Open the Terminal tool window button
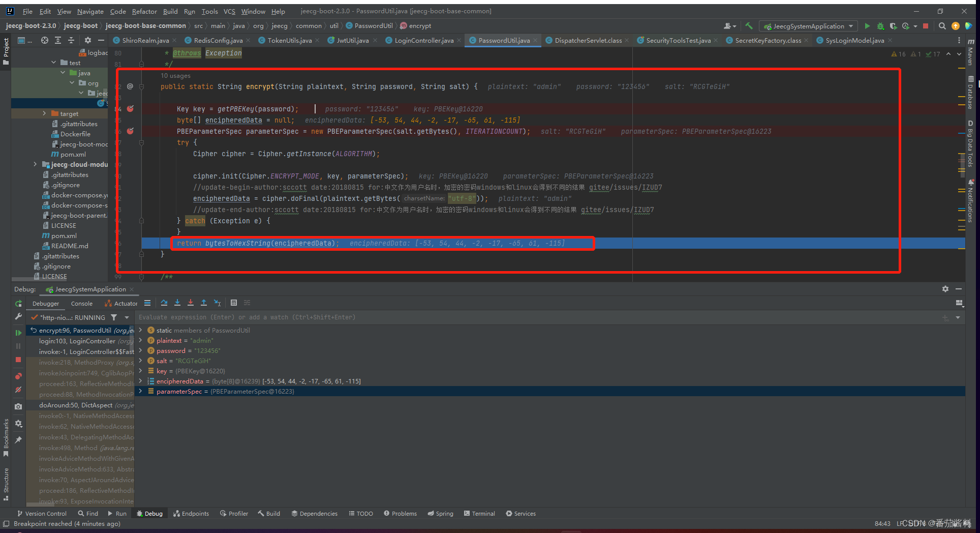980x533 pixels. (479, 514)
